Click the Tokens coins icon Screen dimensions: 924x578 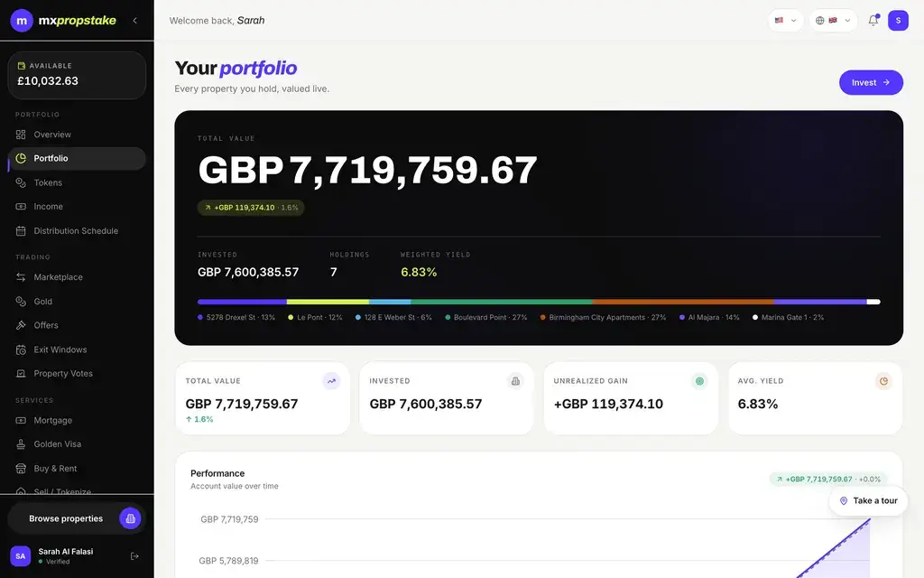21,182
